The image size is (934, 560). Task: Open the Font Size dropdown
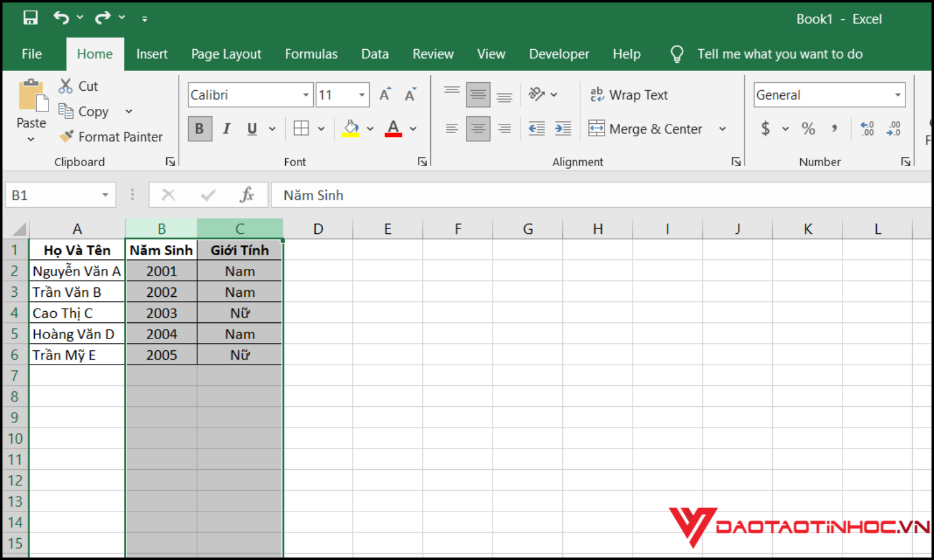click(x=361, y=95)
